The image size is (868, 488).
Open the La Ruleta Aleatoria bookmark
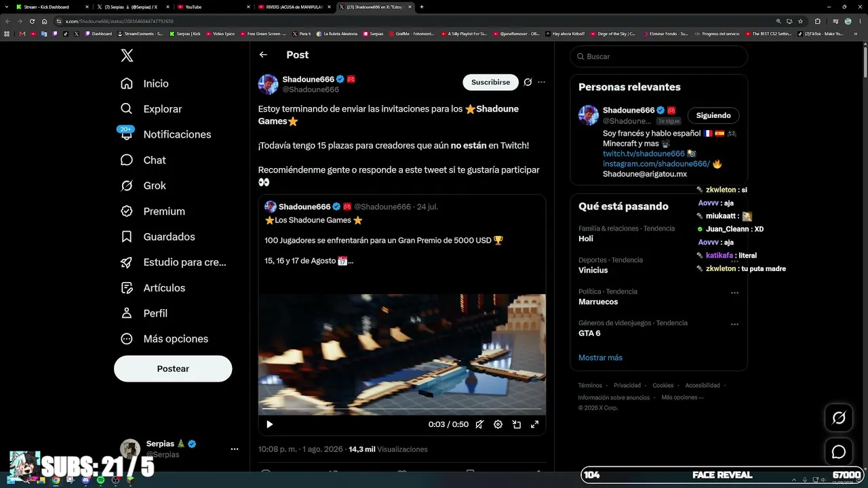coord(336,33)
